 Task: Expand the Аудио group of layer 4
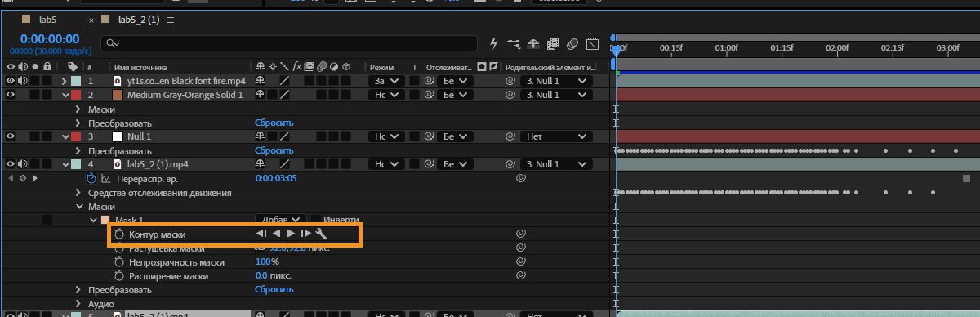click(x=78, y=304)
